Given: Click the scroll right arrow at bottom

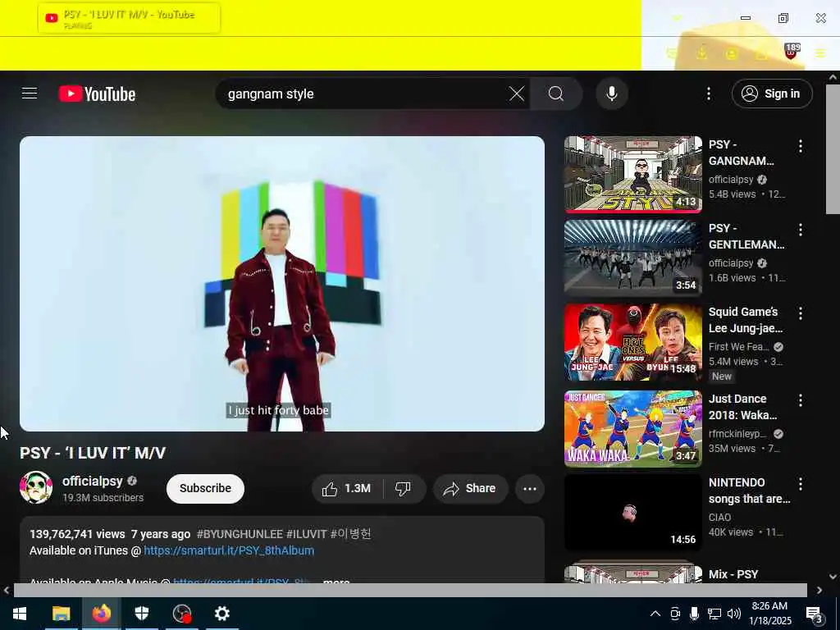Looking at the screenshot, I should tap(819, 590).
